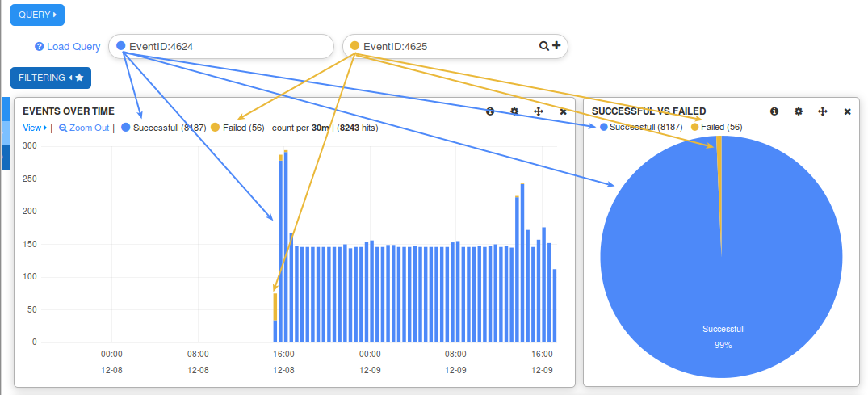Open View dropdown in Events Over Time

click(34, 128)
